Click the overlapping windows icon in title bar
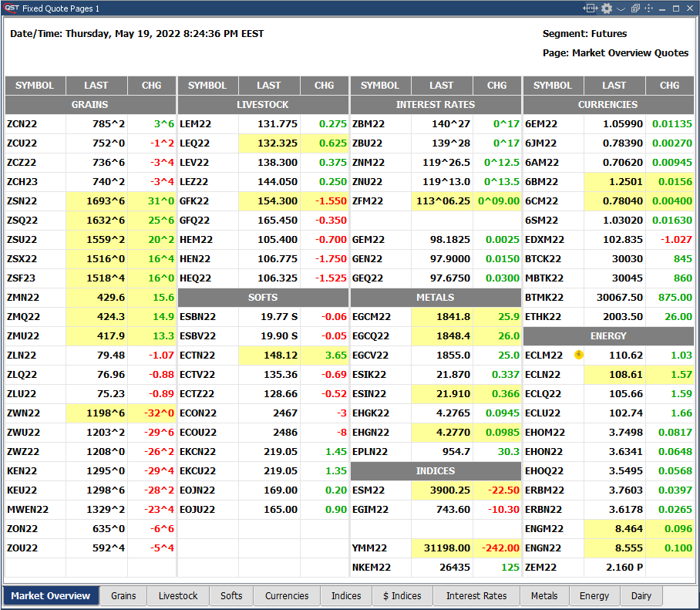The width and height of the screenshot is (700, 610). point(634,8)
